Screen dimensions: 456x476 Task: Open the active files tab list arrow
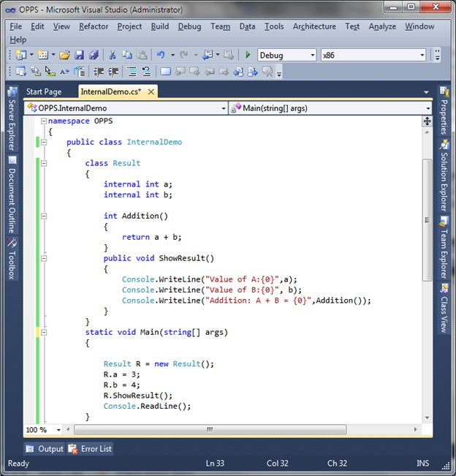(426, 92)
